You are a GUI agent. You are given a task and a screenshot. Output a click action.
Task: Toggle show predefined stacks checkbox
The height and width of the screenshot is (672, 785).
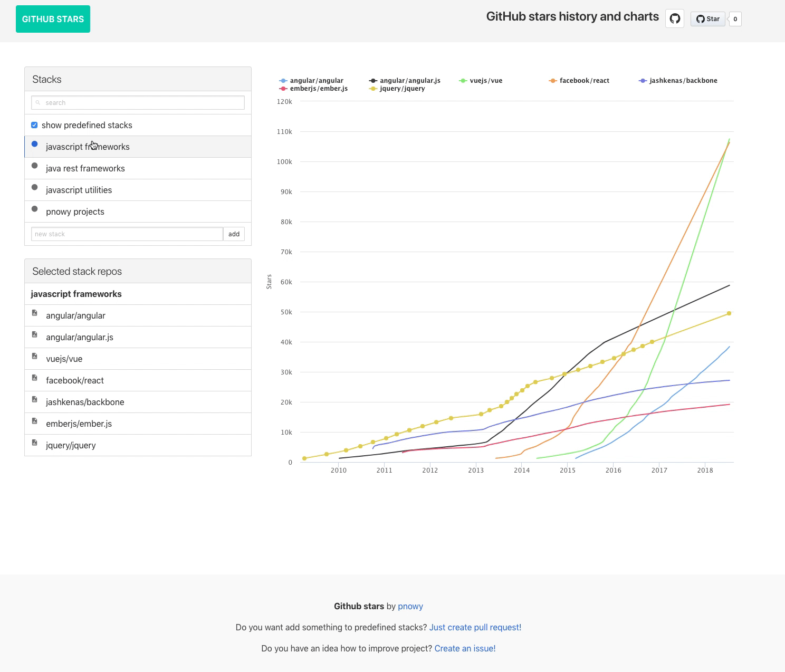(x=34, y=125)
